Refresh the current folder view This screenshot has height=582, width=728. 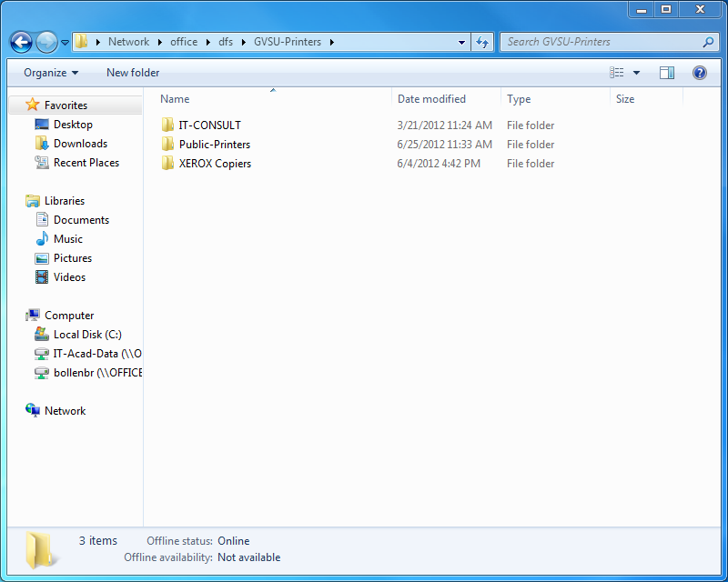(482, 42)
